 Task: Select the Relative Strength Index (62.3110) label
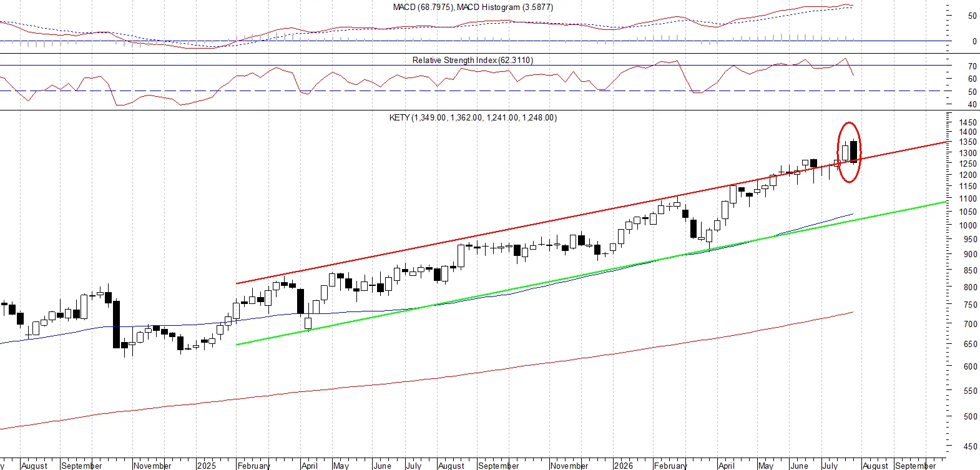coord(473,61)
